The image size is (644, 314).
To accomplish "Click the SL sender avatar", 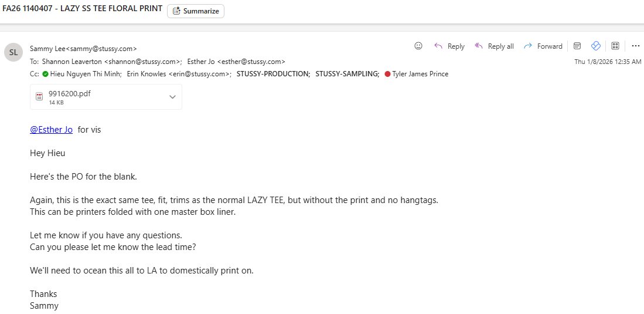I will pos(13,52).
